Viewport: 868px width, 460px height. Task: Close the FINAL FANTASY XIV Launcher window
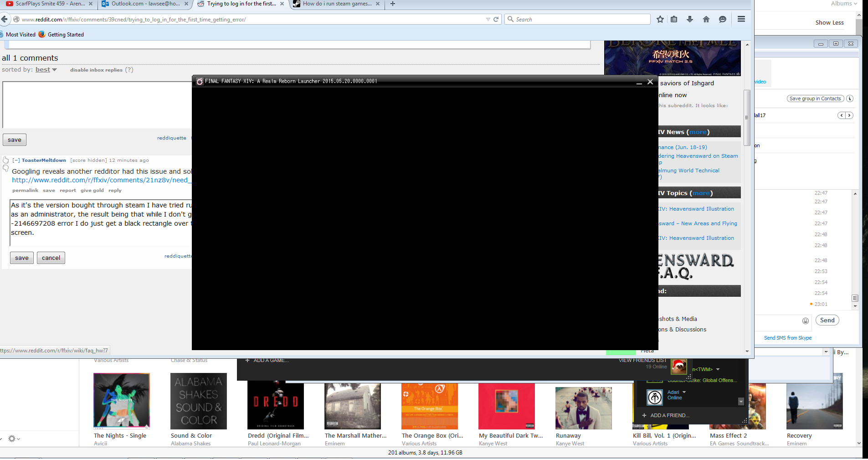[x=650, y=82]
